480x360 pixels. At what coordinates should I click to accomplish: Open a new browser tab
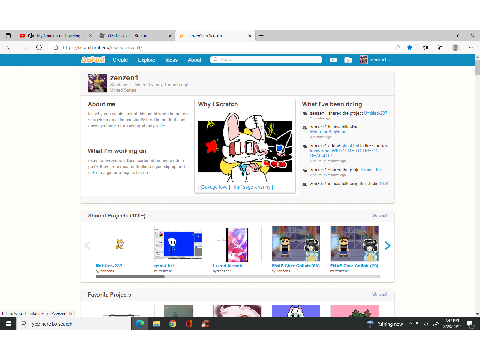point(261,35)
